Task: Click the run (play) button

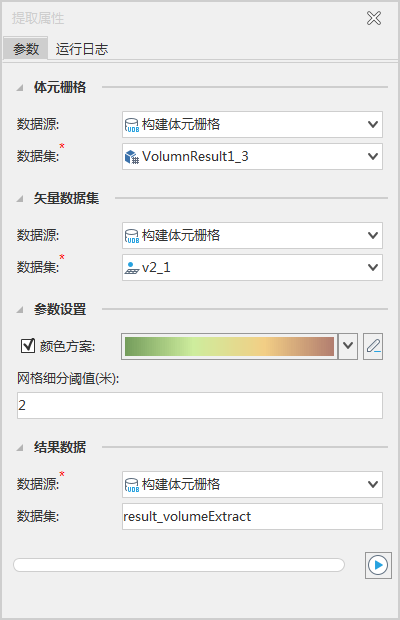Action: point(378,565)
